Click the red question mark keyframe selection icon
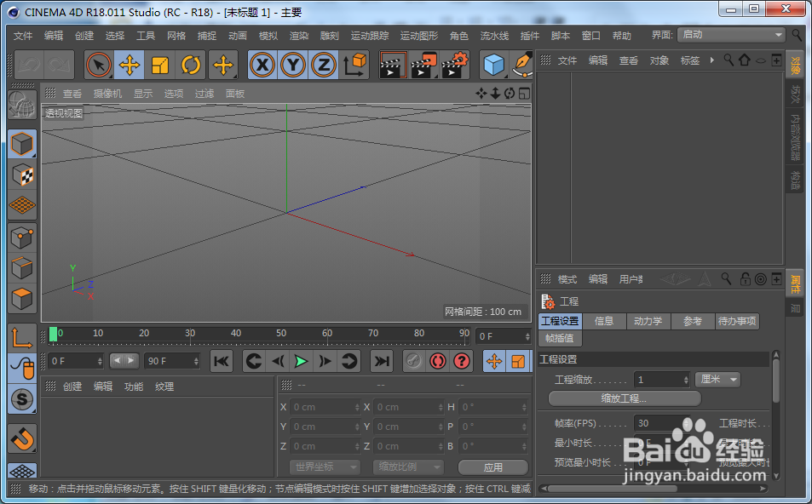 coord(462,361)
